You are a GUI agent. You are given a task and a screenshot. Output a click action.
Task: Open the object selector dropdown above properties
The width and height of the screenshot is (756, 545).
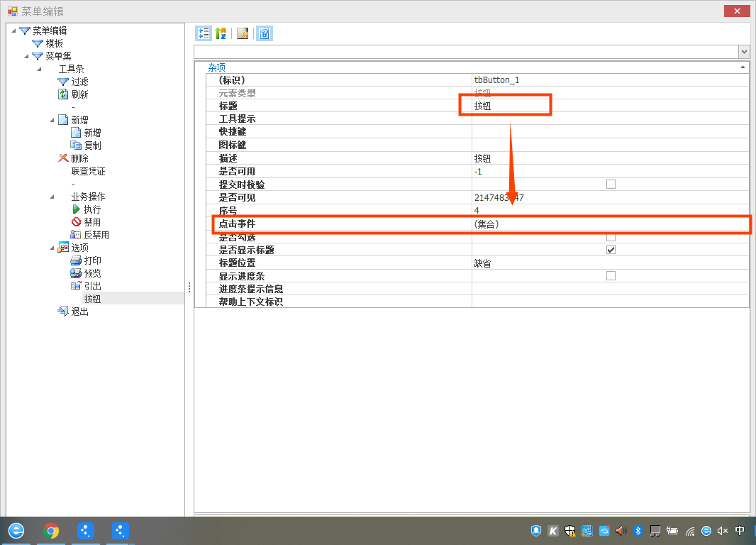(x=744, y=52)
